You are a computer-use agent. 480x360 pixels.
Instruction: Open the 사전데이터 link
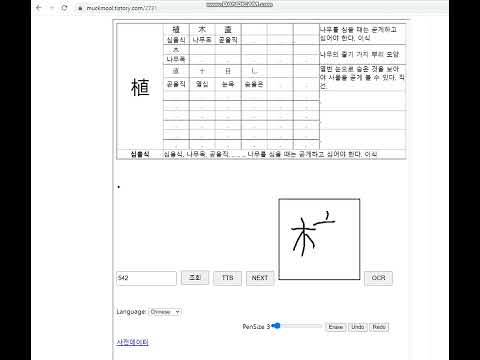tap(133, 342)
